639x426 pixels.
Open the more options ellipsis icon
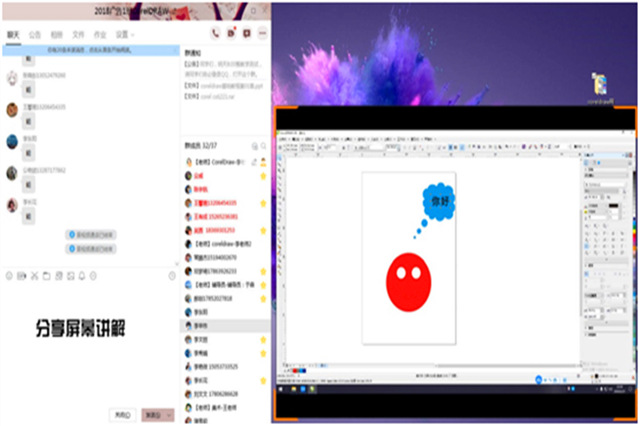tap(263, 33)
